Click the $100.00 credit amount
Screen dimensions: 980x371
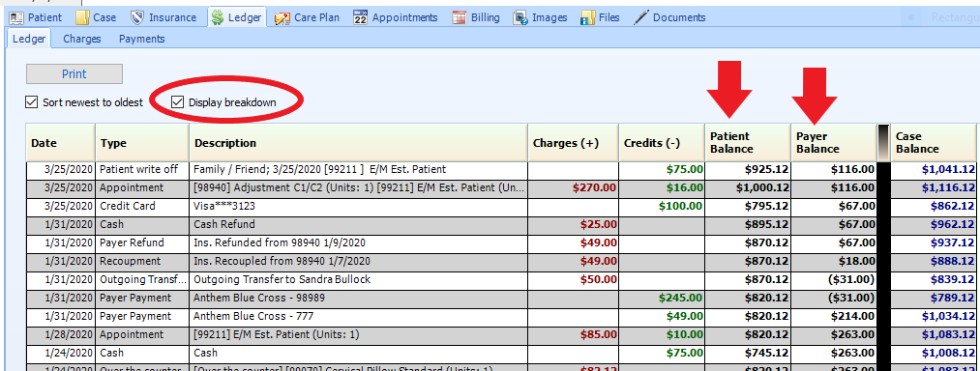[x=680, y=206]
